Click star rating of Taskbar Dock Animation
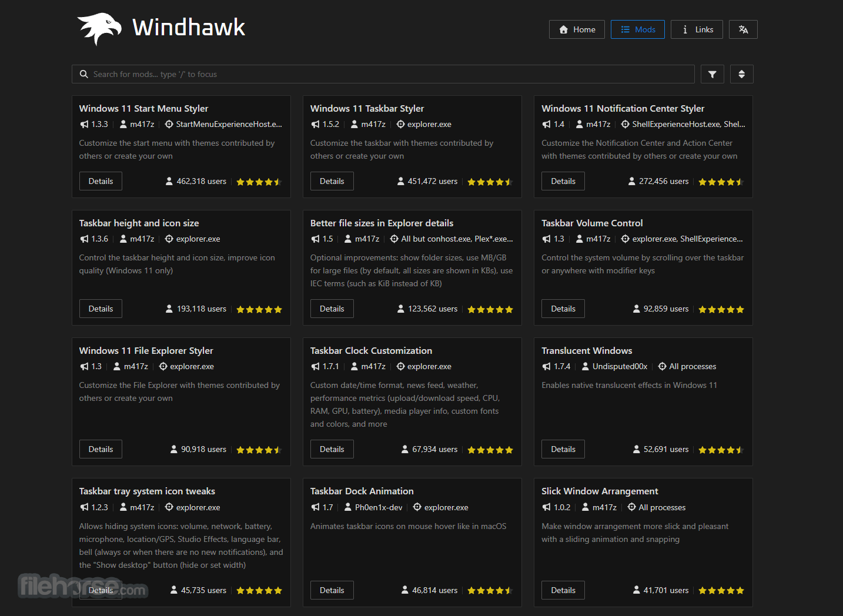Viewport: 843px width, 616px height. pyautogui.click(x=490, y=591)
